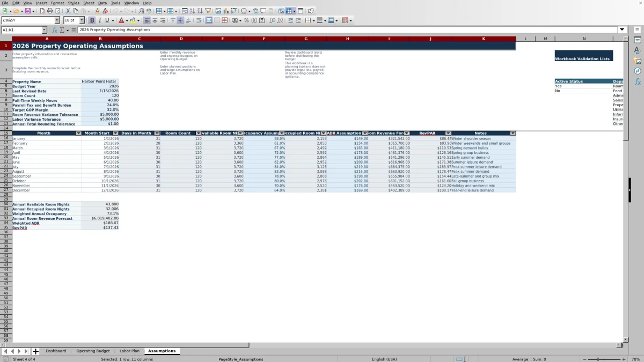Toggle Align Bottom
This screenshot has height=362, width=644.
tap(188, 20)
